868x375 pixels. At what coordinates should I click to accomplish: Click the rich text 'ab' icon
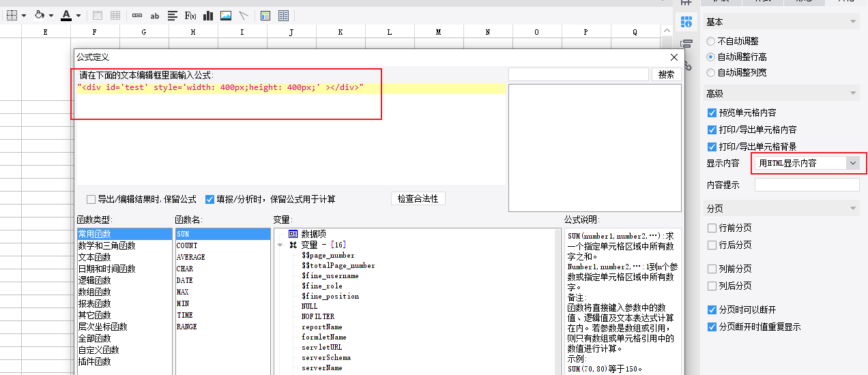(x=155, y=15)
